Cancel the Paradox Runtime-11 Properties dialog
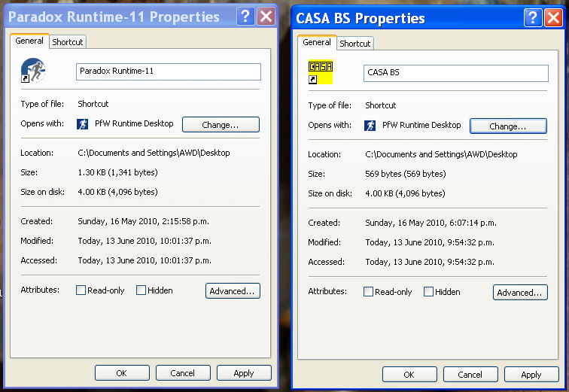Screen dimensions: 569x392 (183, 372)
